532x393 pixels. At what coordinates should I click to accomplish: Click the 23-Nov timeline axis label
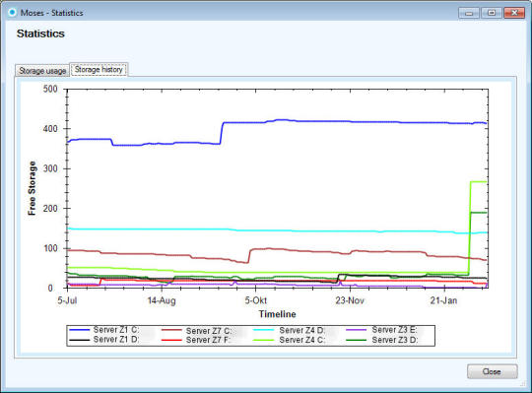click(x=350, y=300)
